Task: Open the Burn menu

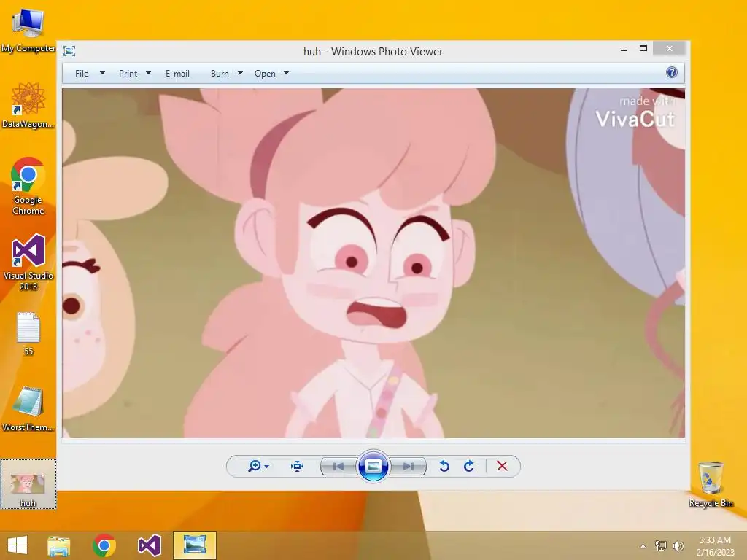Action: [220, 74]
